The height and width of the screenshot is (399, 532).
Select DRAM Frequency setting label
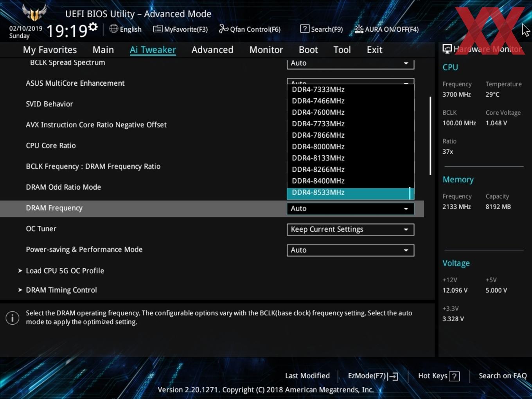[54, 208]
